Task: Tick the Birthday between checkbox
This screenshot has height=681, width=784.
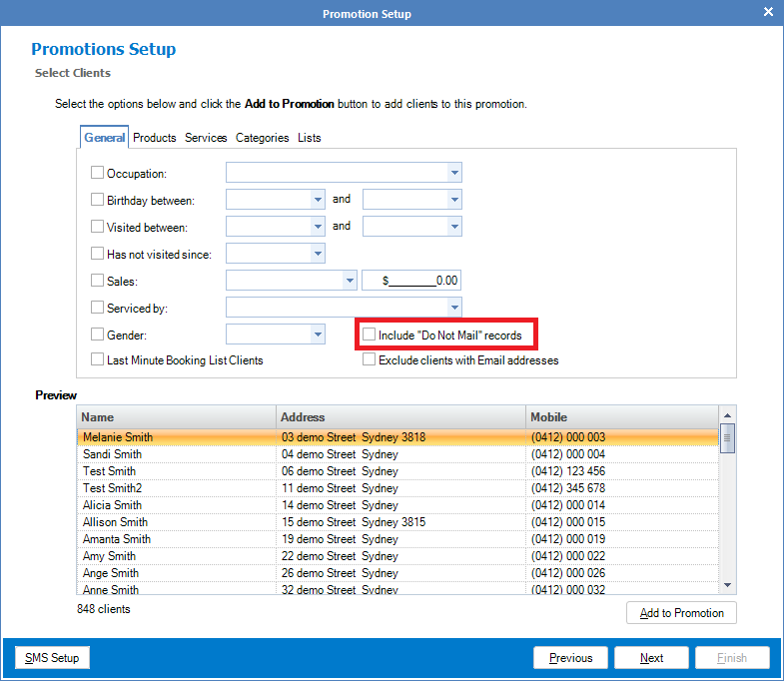Action: 98,200
